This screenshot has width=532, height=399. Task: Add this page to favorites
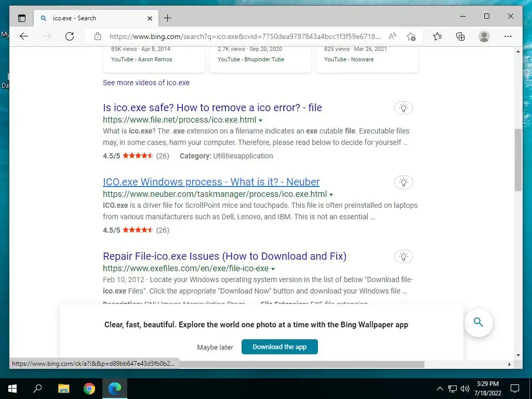(411, 36)
